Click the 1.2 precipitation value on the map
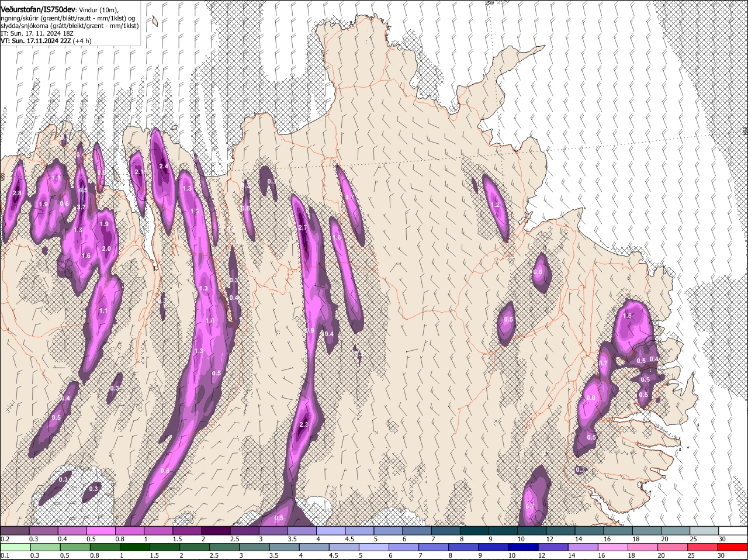The height and width of the screenshot is (560, 748). pos(496,205)
